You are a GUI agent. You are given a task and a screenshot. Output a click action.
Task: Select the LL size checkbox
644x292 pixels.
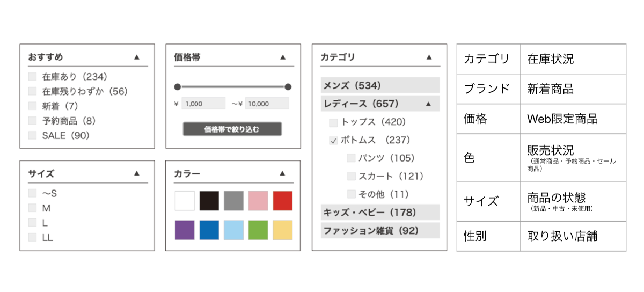pos(32,237)
